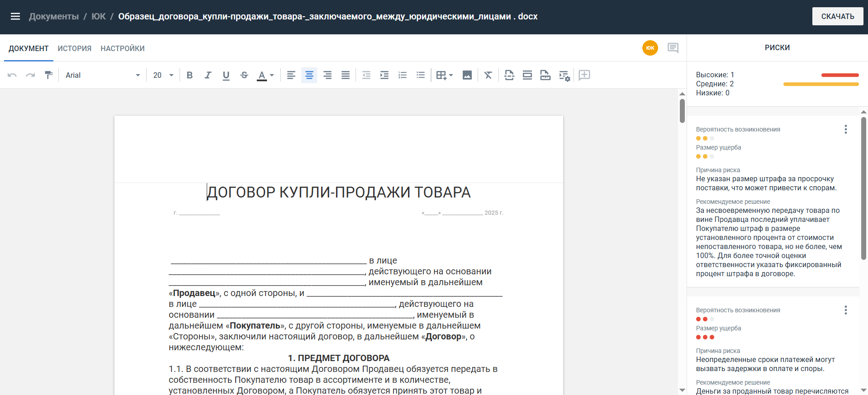Viewport: 868px width, 395px height.
Task: Toggle bold formatting
Action: (x=190, y=75)
